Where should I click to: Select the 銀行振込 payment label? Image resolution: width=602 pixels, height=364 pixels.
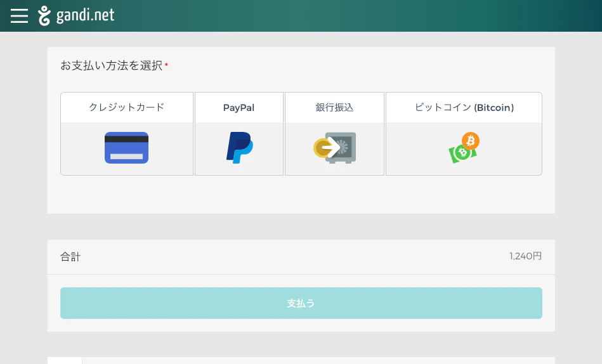[334, 107]
